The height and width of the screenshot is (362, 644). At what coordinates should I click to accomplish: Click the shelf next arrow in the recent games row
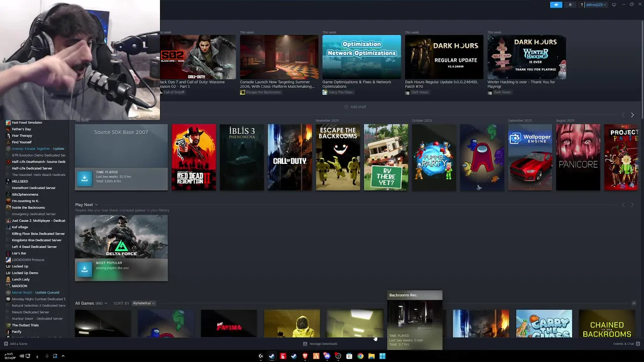(632, 115)
